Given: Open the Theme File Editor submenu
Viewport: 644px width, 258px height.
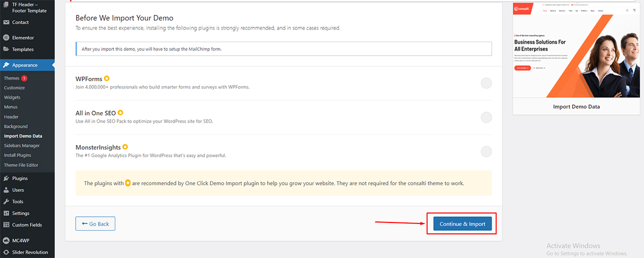Looking at the screenshot, I should tap(21, 165).
